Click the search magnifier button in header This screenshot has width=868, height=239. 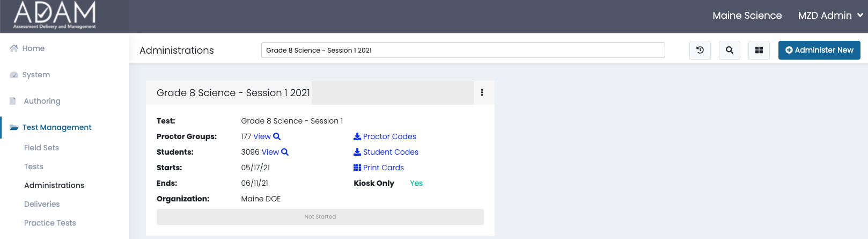730,50
